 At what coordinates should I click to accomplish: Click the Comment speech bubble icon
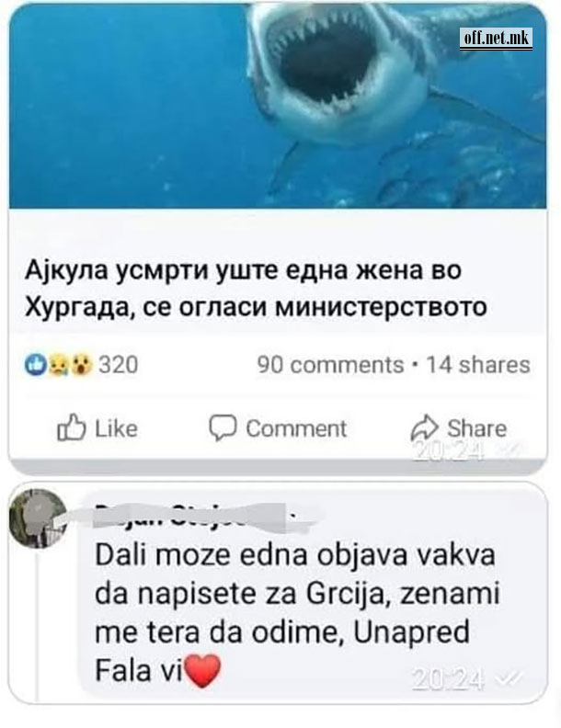click(x=223, y=427)
